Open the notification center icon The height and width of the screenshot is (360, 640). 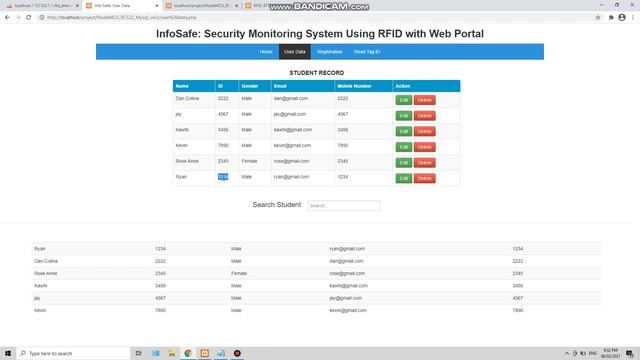(630, 353)
